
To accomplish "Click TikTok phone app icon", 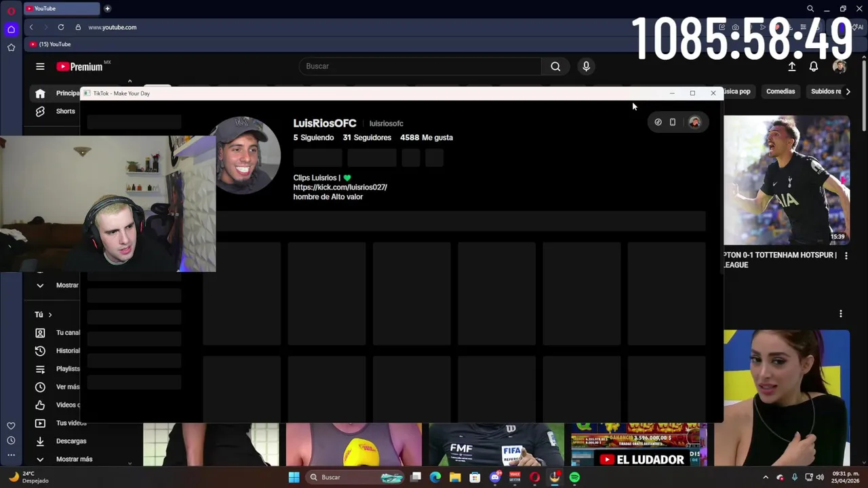I will pos(673,123).
